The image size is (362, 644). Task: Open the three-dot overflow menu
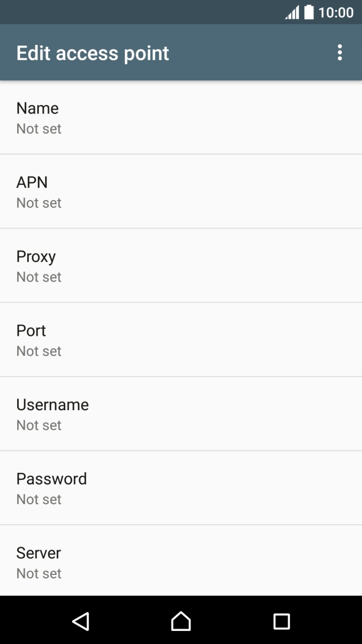pyautogui.click(x=340, y=53)
